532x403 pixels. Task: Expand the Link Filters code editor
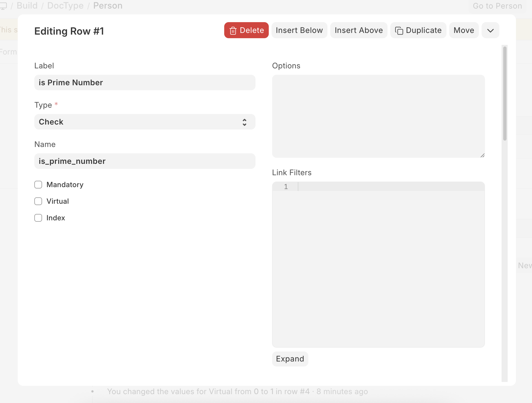(290, 359)
